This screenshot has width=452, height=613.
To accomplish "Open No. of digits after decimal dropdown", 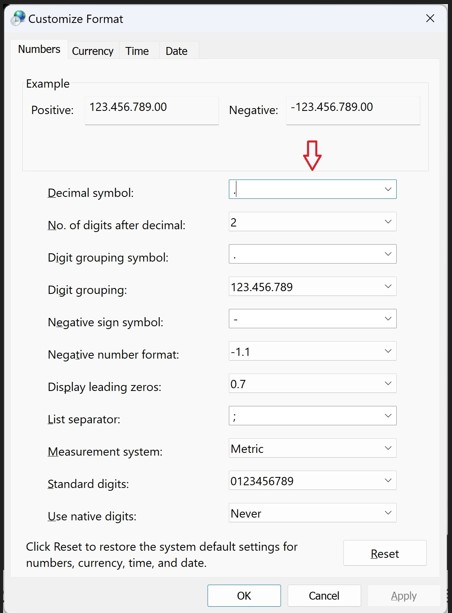I will pyautogui.click(x=312, y=222).
